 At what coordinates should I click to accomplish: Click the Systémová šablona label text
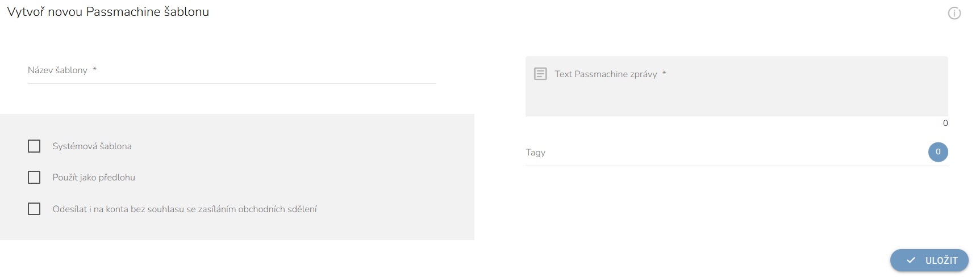point(92,146)
